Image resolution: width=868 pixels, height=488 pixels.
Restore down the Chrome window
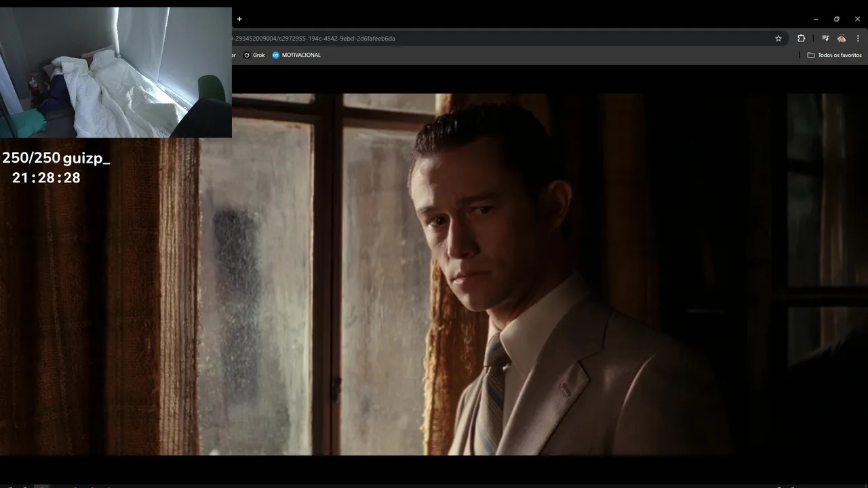click(x=837, y=19)
